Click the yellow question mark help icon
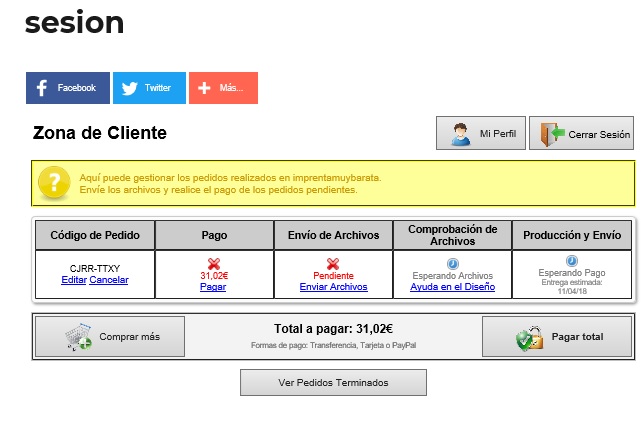 pos(54,183)
